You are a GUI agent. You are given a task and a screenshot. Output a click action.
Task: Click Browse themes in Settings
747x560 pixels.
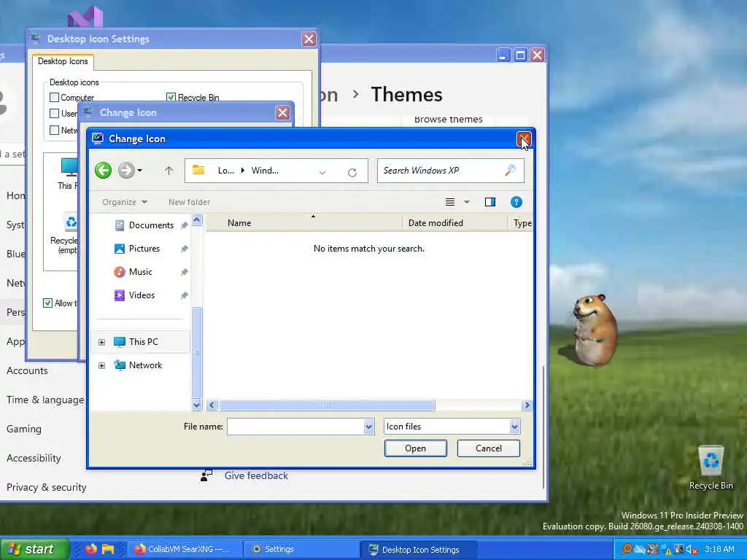point(449,119)
